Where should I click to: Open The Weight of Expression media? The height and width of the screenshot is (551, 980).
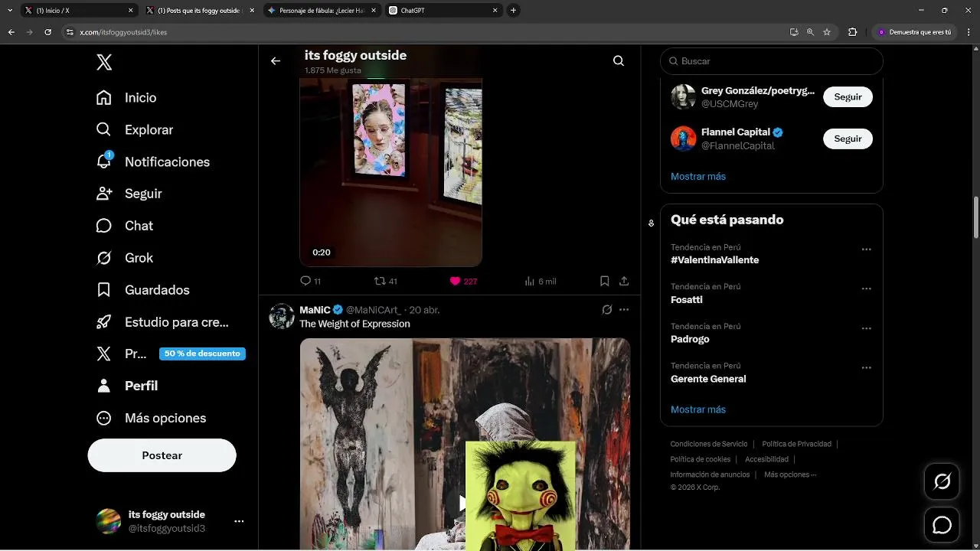tap(465, 444)
